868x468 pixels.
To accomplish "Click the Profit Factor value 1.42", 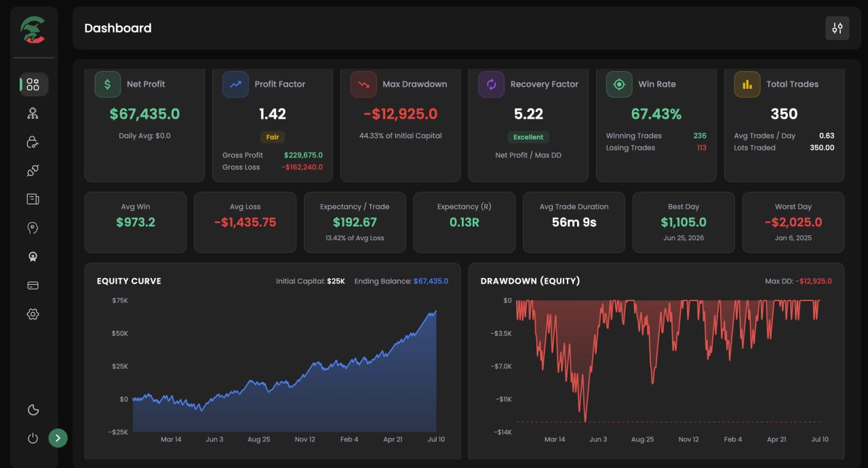I will (x=273, y=114).
